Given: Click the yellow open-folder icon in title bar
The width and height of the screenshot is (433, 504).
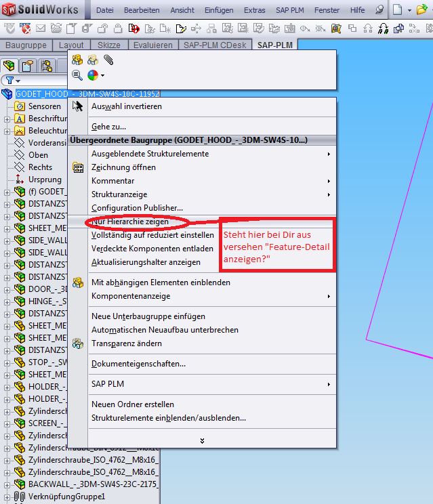Looking at the screenshot, I should pyautogui.click(x=421, y=9).
